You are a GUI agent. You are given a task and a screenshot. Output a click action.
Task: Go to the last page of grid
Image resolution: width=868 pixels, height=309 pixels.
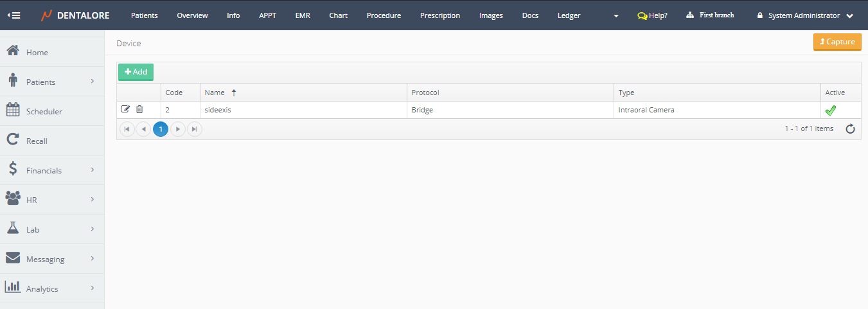click(194, 129)
